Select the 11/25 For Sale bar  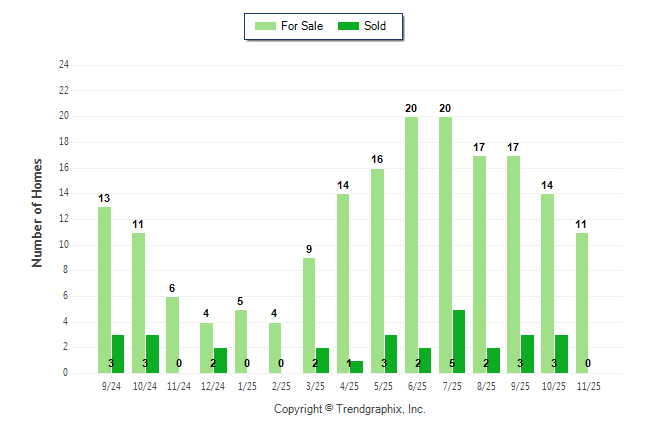point(582,303)
